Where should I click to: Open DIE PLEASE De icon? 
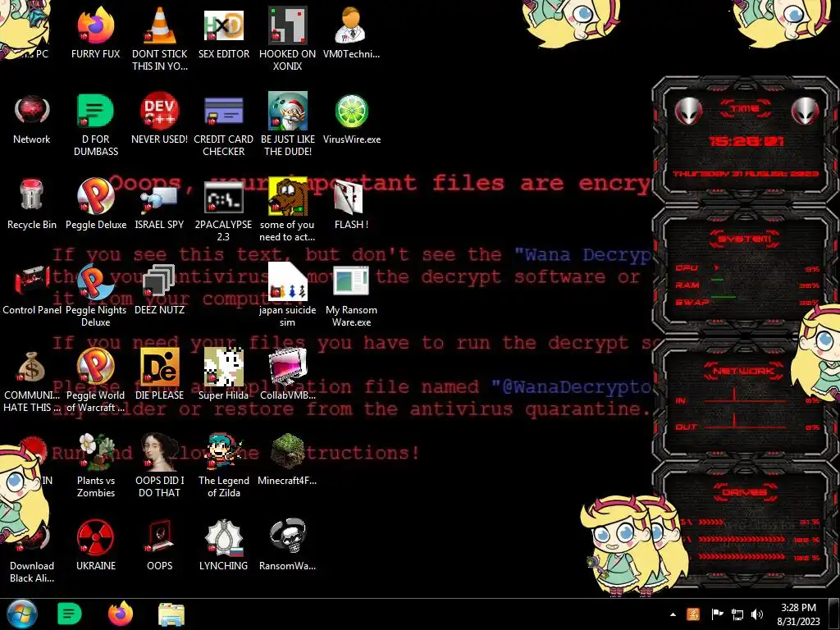pos(159,367)
